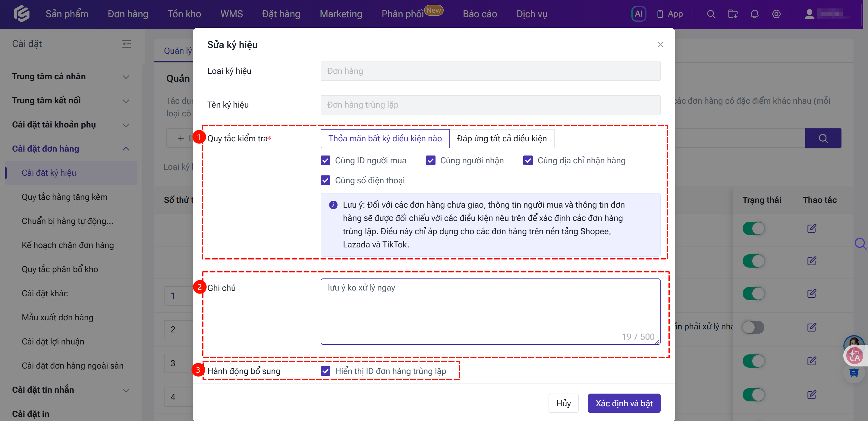The height and width of the screenshot is (421, 868).
Task: Edit the row numbered 1
Action: pyautogui.click(x=812, y=293)
